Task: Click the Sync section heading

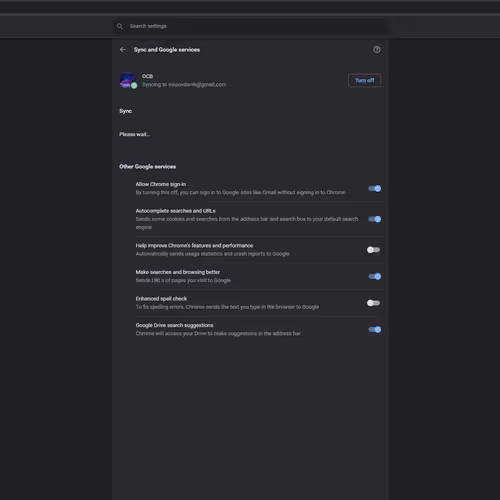Action: point(126,111)
